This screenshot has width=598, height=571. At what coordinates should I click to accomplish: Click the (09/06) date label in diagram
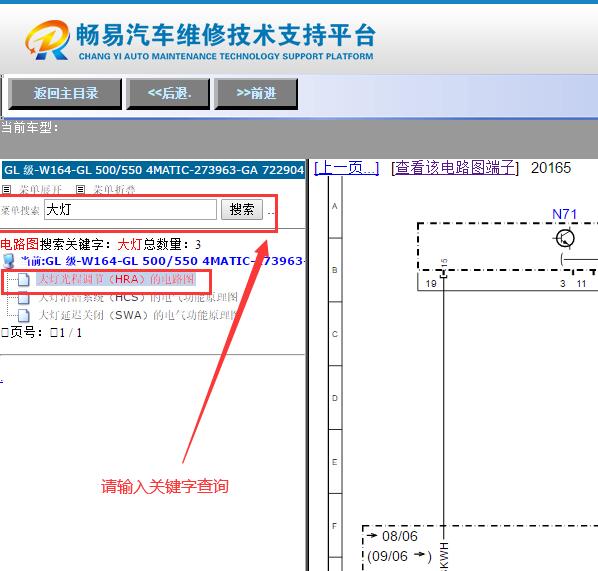[x=399, y=556]
